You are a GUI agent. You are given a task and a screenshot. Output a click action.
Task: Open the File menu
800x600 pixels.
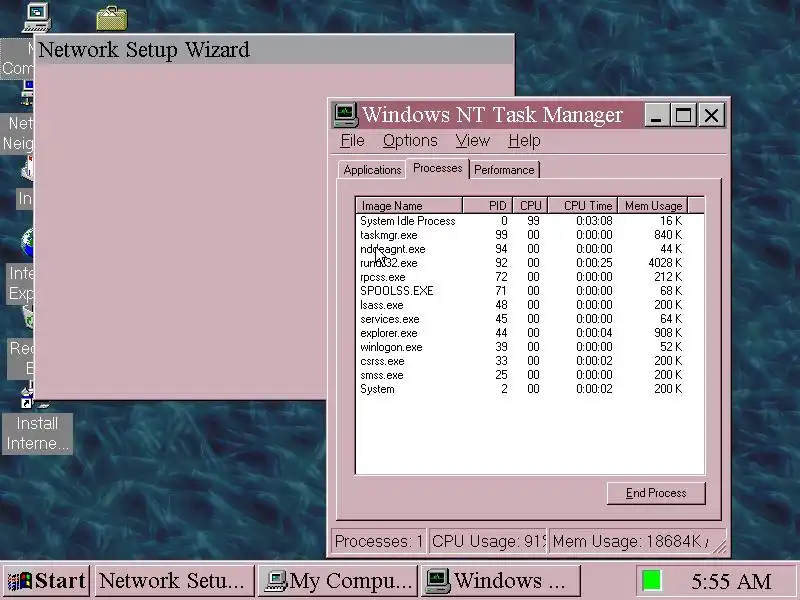tap(353, 140)
